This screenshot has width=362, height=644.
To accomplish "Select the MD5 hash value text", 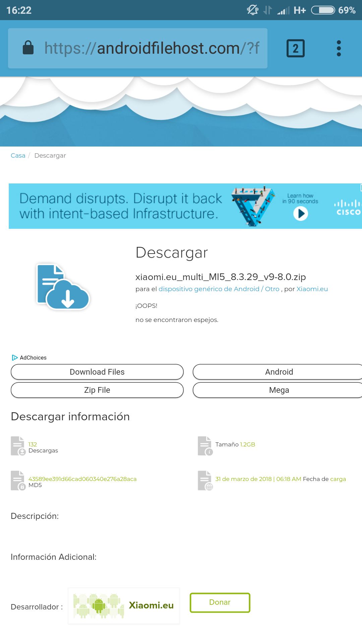I will [x=82, y=479].
